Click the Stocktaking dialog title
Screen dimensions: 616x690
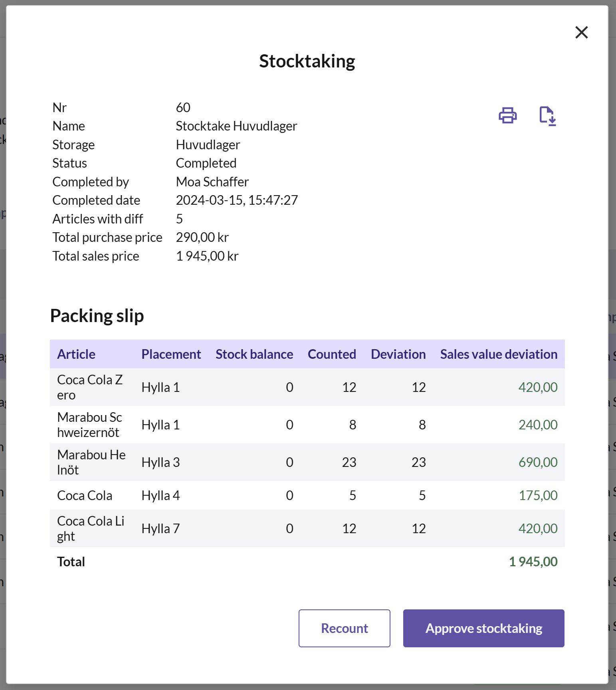[x=307, y=61]
